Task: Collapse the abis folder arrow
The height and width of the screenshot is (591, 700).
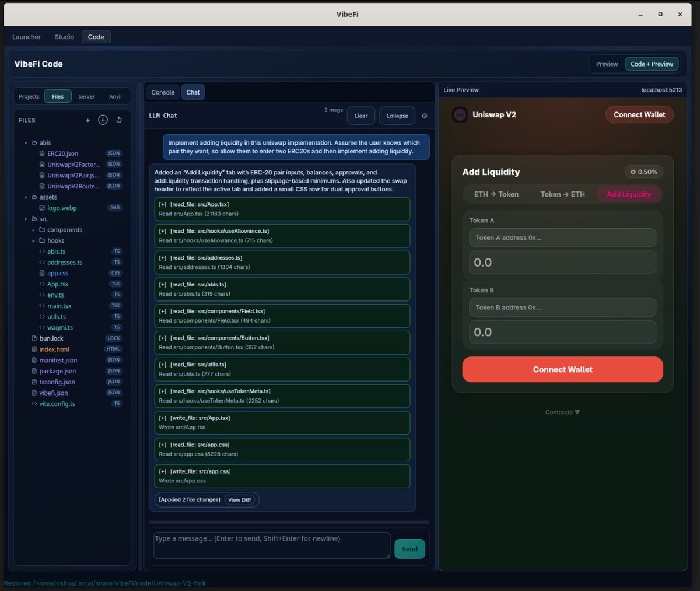Action: pos(26,143)
